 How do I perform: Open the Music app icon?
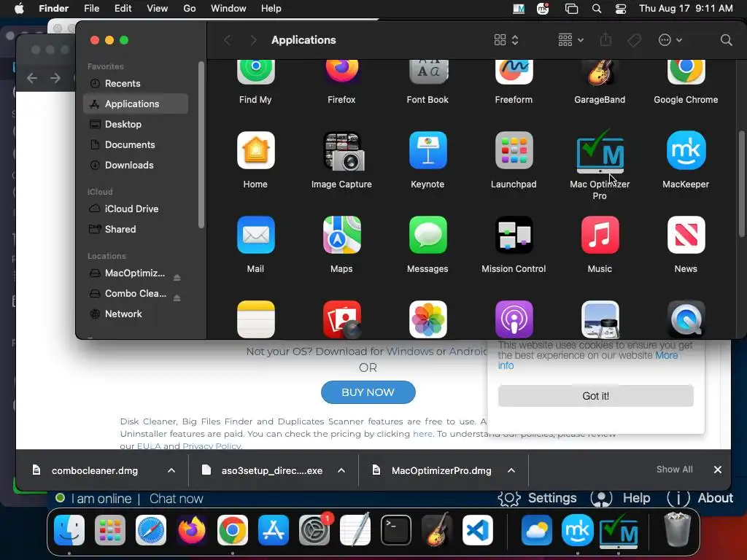point(600,235)
